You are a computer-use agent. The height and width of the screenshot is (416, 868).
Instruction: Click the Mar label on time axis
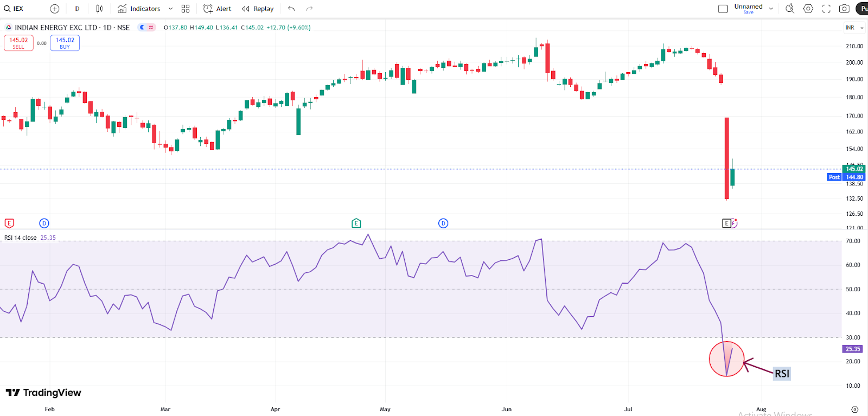[165, 409]
